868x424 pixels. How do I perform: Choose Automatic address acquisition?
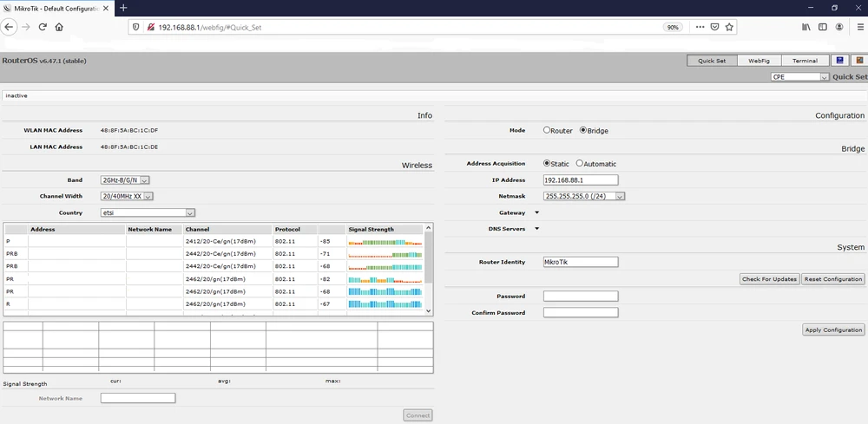click(580, 164)
